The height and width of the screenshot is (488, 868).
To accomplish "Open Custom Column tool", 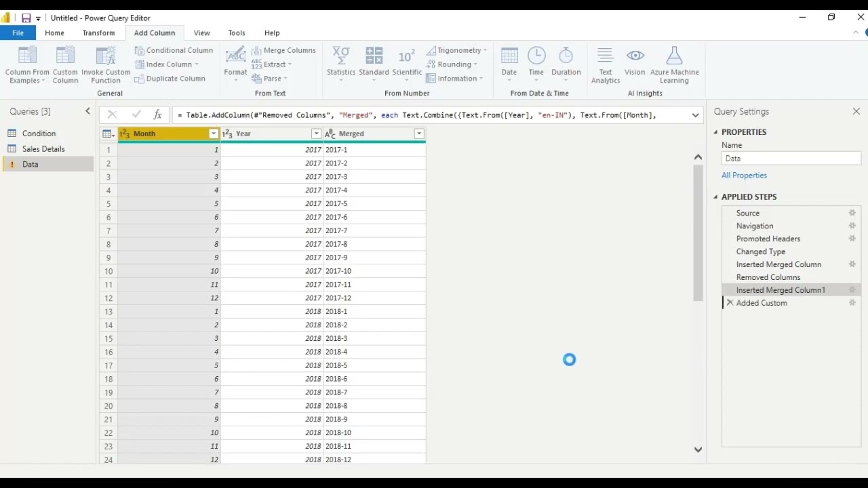I will [x=65, y=65].
